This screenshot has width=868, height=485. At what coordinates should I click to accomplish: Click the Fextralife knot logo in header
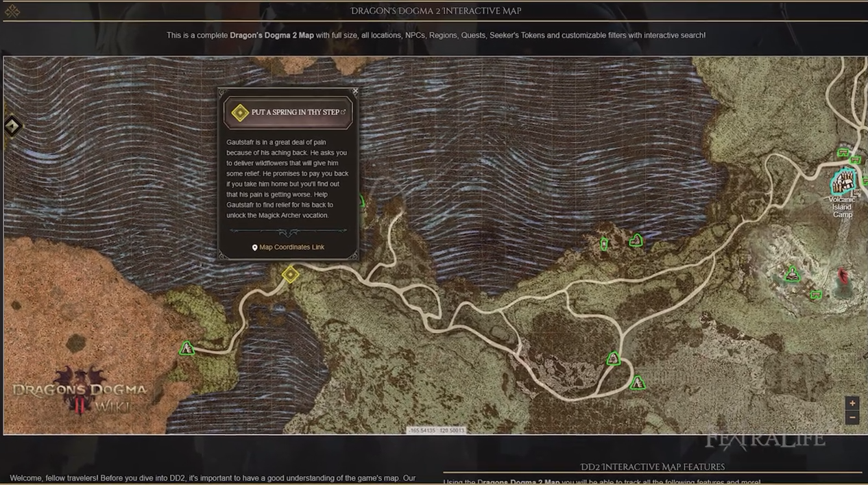coord(12,11)
